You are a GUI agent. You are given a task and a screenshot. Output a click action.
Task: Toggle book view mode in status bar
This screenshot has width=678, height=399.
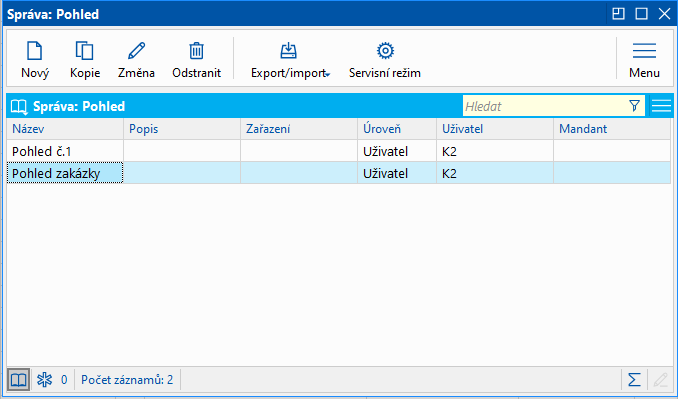click(19, 380)
